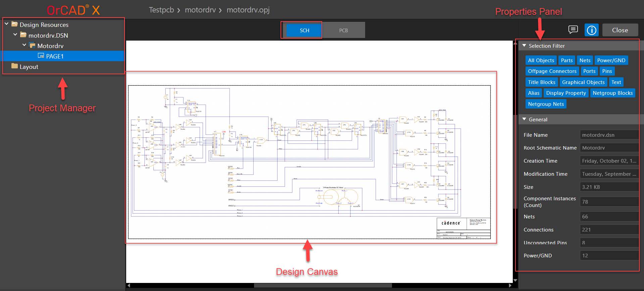Toggle the Parts selection filter
The width and height of the screenshot is (644, 291).
[566, 60]
